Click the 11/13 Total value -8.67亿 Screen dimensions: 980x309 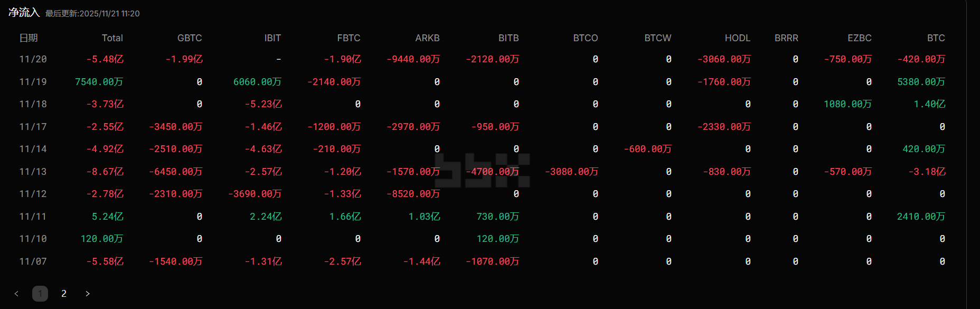105,172
